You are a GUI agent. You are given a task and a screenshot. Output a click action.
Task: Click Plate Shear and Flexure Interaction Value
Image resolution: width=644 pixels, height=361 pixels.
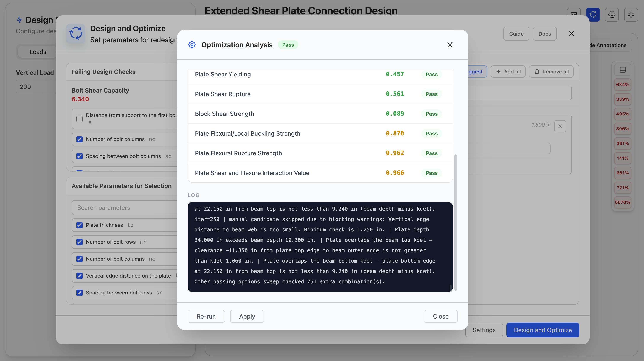tap(320, 173)
